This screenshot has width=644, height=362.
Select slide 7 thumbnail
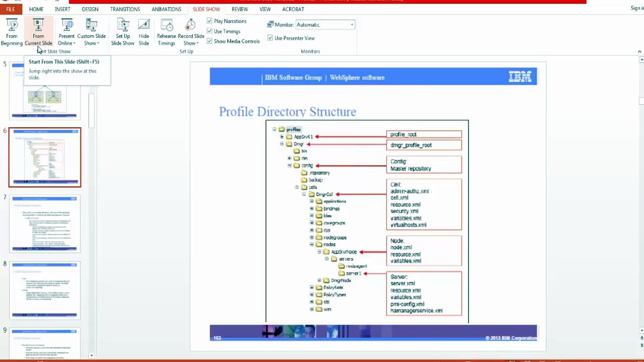[46, 224]
